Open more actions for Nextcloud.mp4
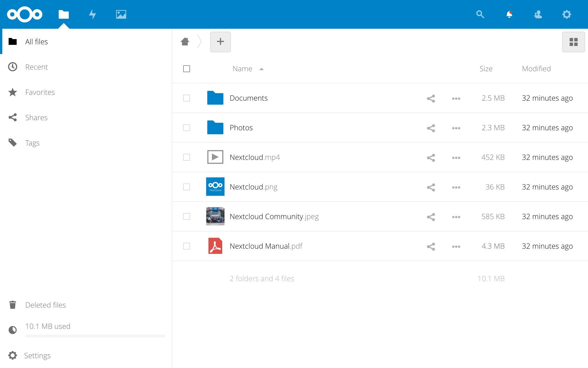This screenshot has height=368, width=588. pos(456,158)
